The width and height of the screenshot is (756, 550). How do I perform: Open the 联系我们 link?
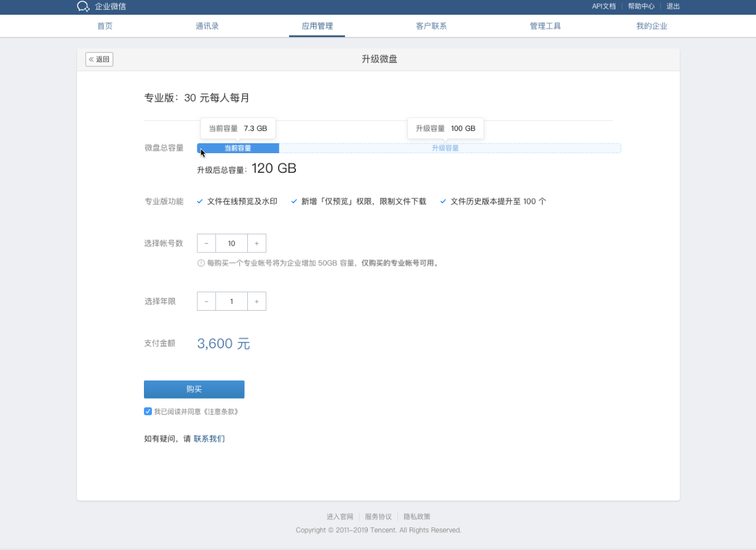[209, 439]
